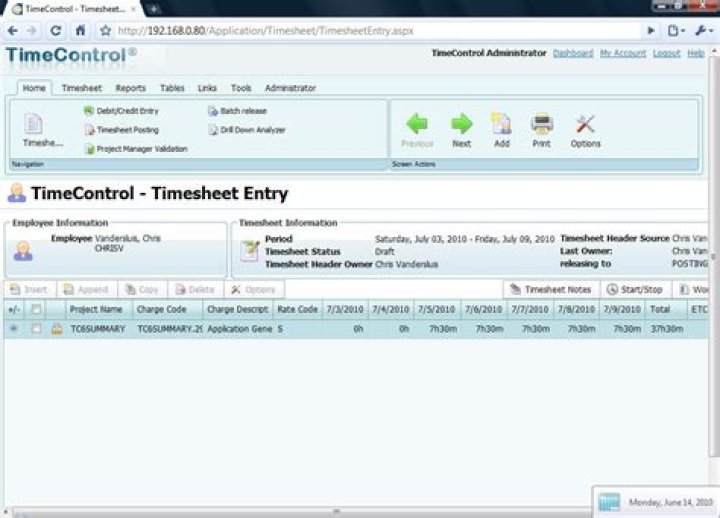Open the Reports tab
Screen dimensions: 720x518
tap(130, 88)
